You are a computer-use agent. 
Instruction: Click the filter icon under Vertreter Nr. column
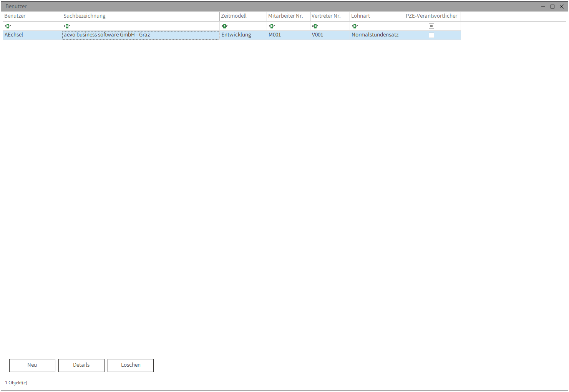pyautogui.click(x=315, y=26)
